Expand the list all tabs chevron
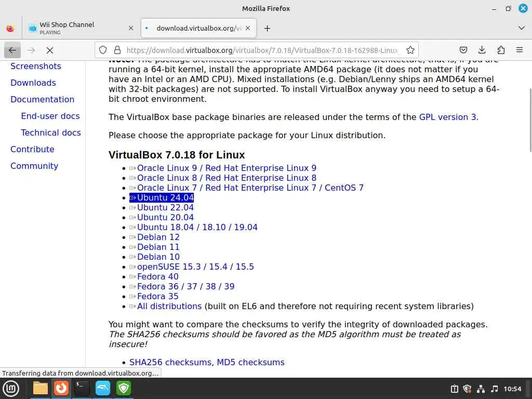 [522, 28]
